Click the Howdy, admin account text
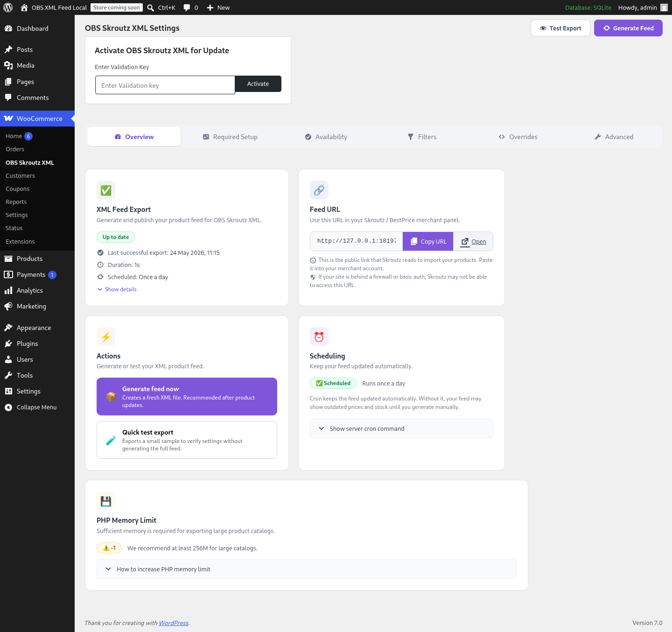 tap(637, 7)
